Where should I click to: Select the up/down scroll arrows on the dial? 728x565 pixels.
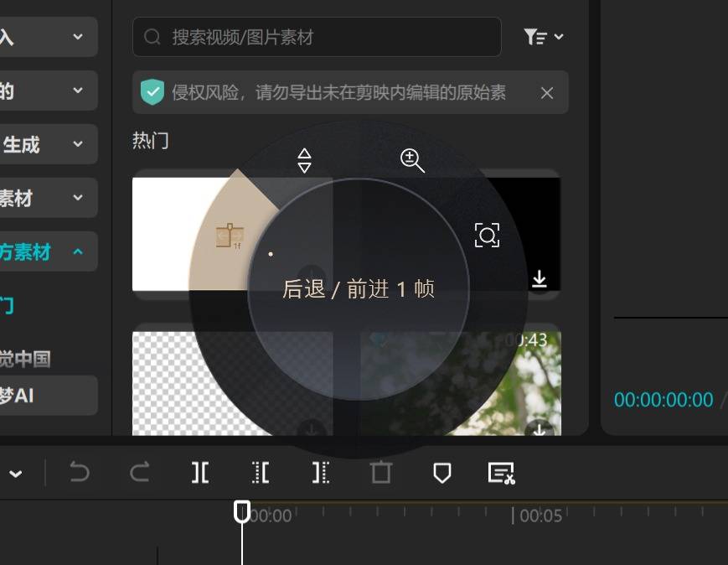(x=304, y=160)
